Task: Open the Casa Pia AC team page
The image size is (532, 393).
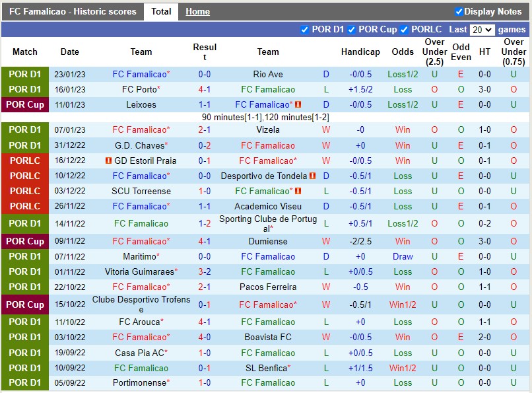Action: (x=141, y=353)
